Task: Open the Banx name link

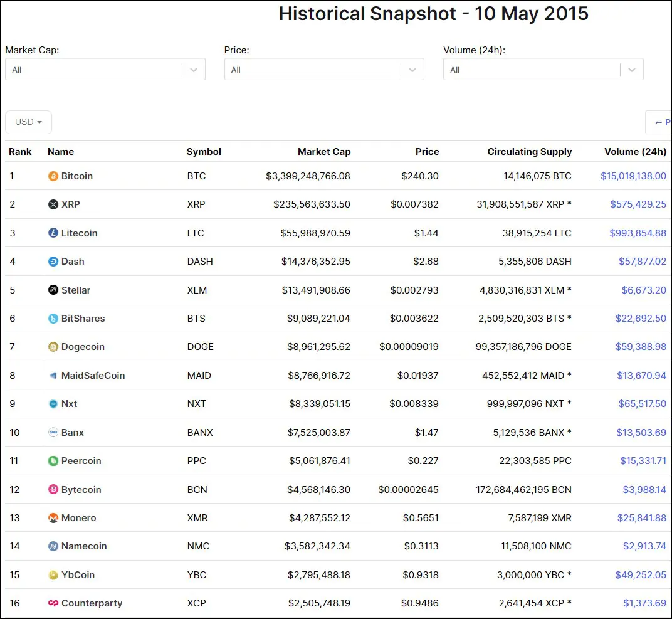Action: click(x=73, y=433)
